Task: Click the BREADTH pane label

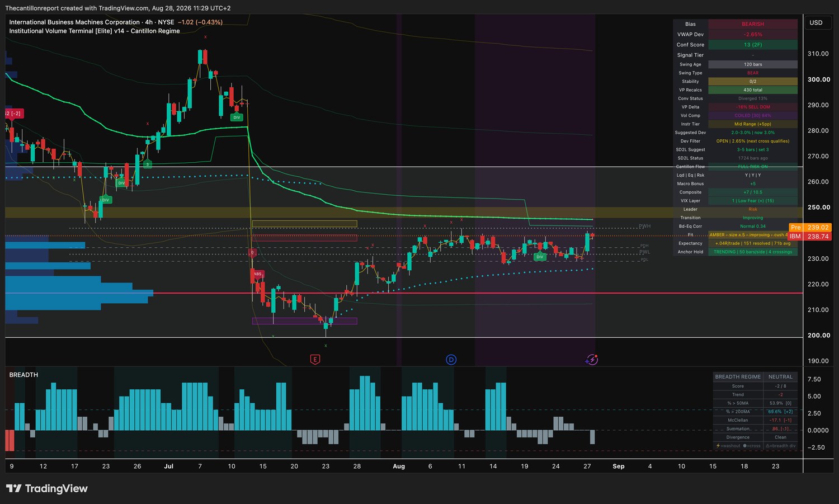Action: coord(23,375)
